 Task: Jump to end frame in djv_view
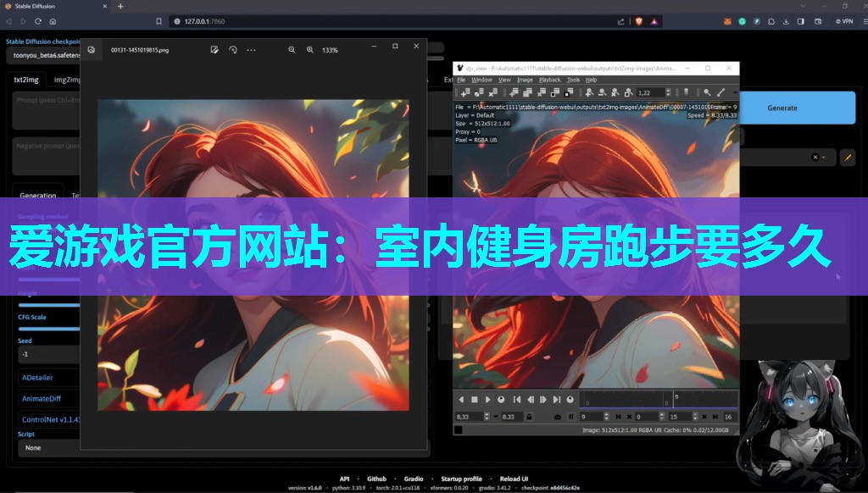click(x=557, y=400)
